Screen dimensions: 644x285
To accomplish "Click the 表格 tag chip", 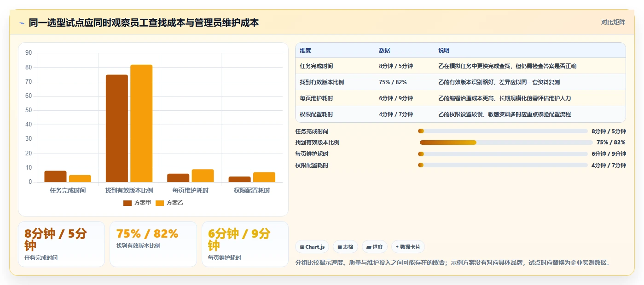I will (x=345, y=247).
